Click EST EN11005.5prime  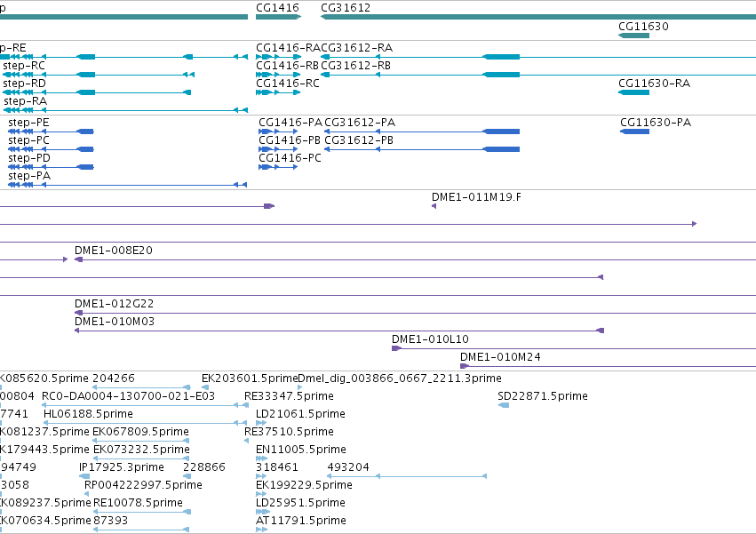click(301, 450)
